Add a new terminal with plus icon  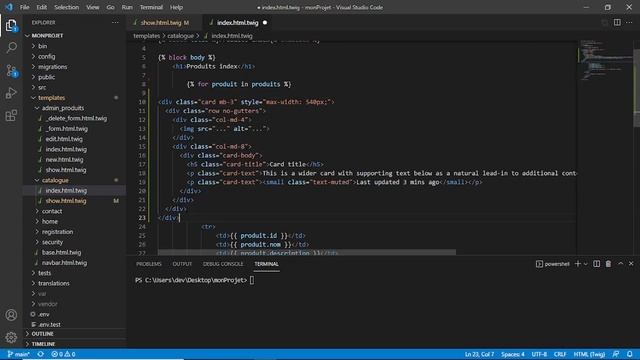point(578,264)
